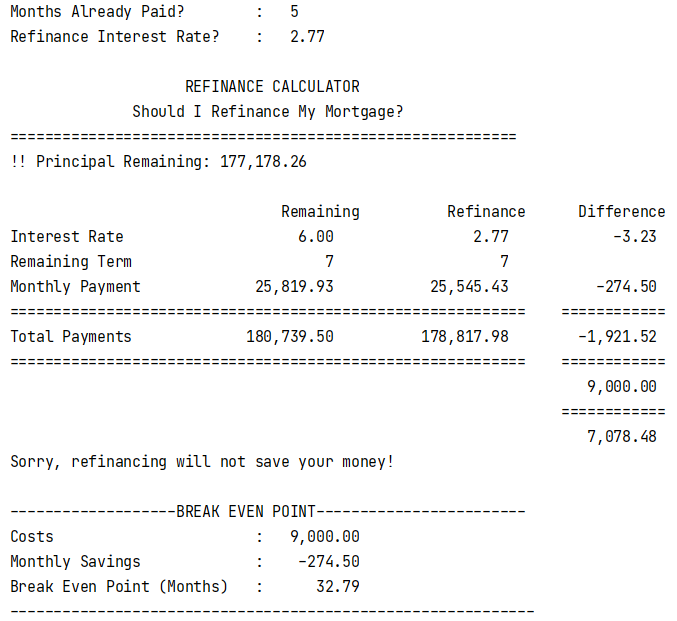Click the Difference column header

coord(621,212)
